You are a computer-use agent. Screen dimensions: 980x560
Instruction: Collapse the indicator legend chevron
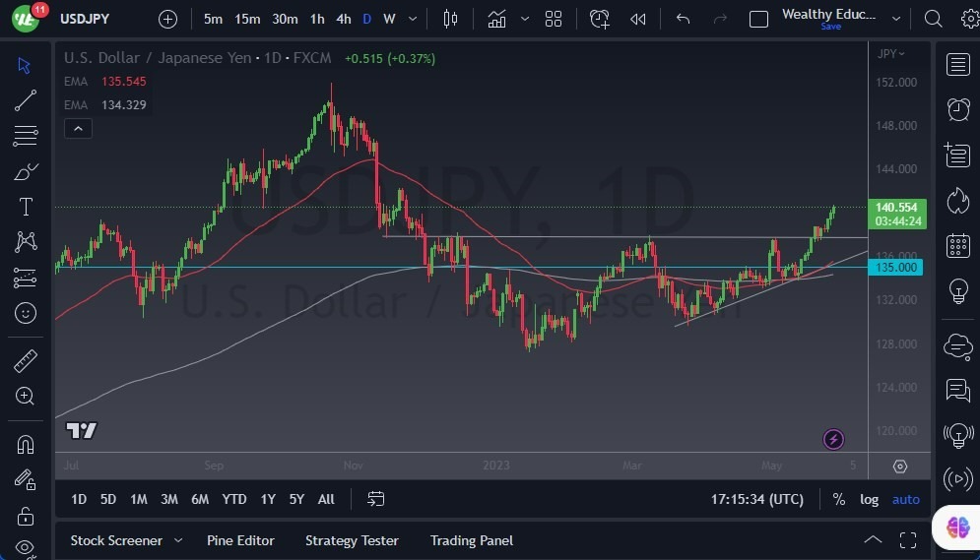(78, 129)
